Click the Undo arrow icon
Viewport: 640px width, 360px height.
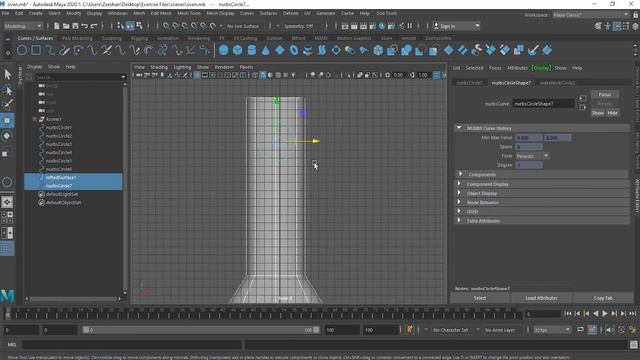(x=84, y=26)
